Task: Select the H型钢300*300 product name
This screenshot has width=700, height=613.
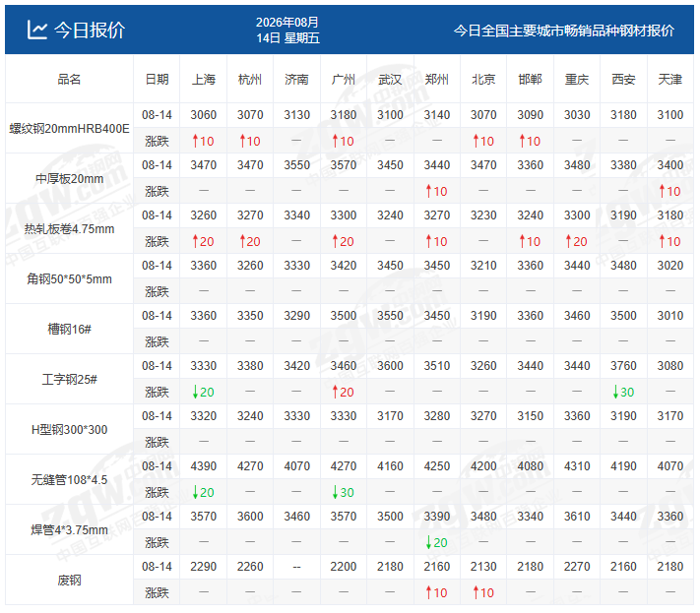Action: point(69,430)
